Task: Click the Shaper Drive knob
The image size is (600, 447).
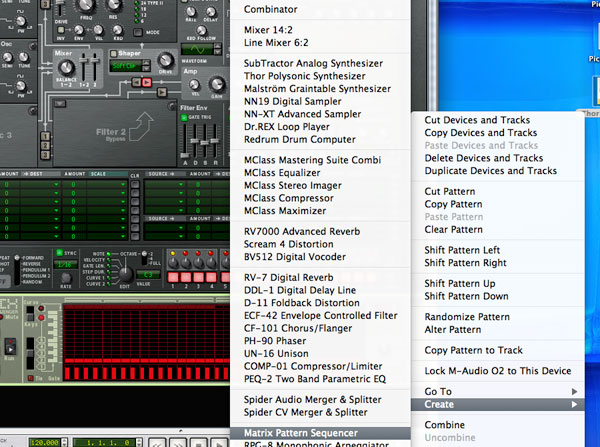Action: 166,60
